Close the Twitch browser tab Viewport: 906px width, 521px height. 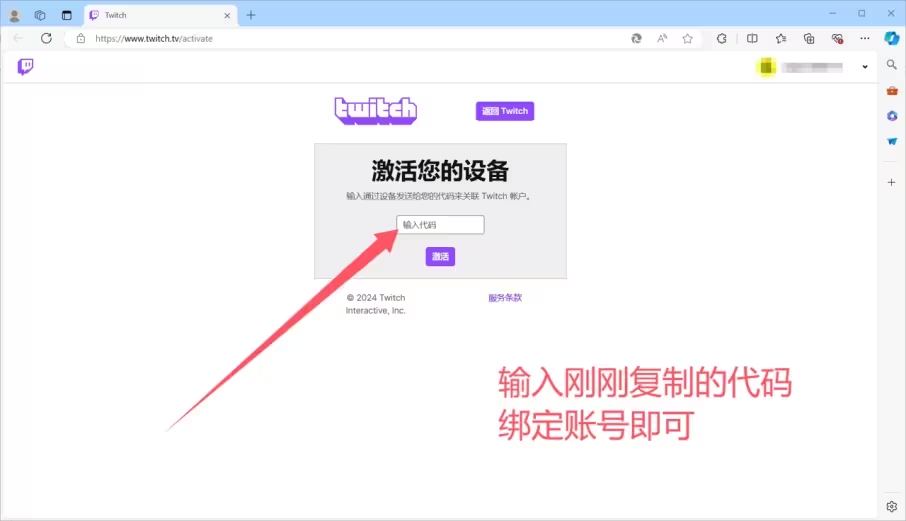click(x=227, y=16)
